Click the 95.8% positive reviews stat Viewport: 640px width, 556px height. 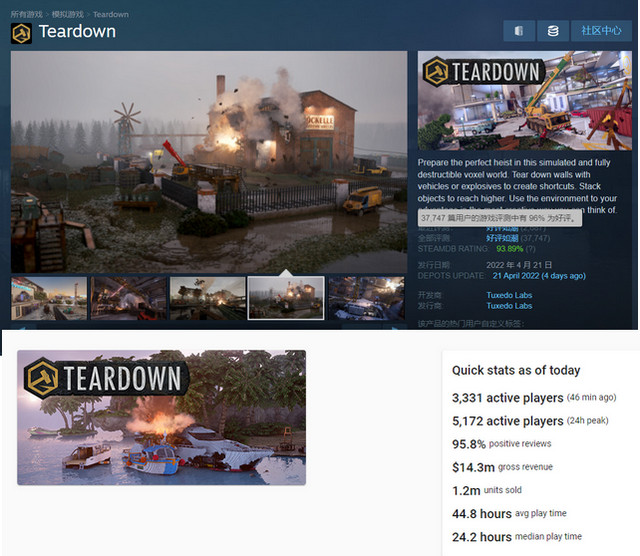click(x=502, y=444)
